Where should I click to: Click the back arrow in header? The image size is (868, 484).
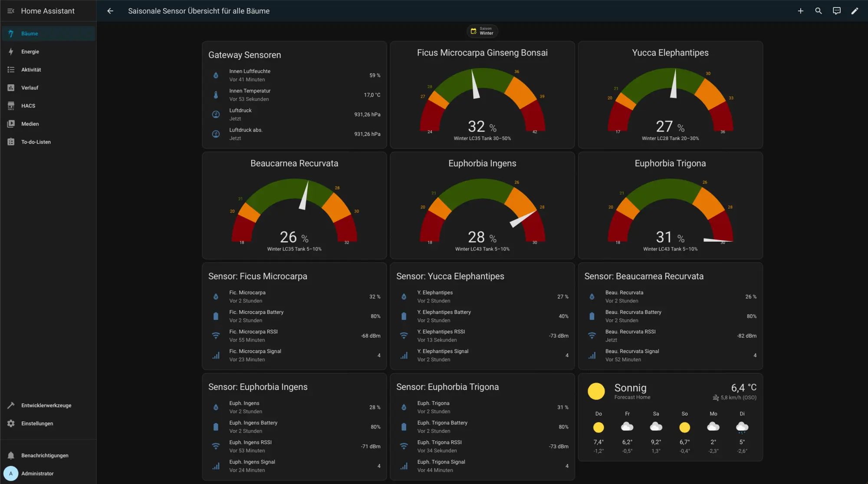110,11
